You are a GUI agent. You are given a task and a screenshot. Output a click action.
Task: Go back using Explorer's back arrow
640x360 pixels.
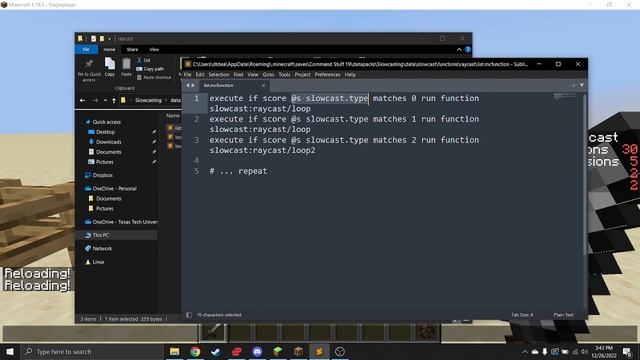(82, 100)
